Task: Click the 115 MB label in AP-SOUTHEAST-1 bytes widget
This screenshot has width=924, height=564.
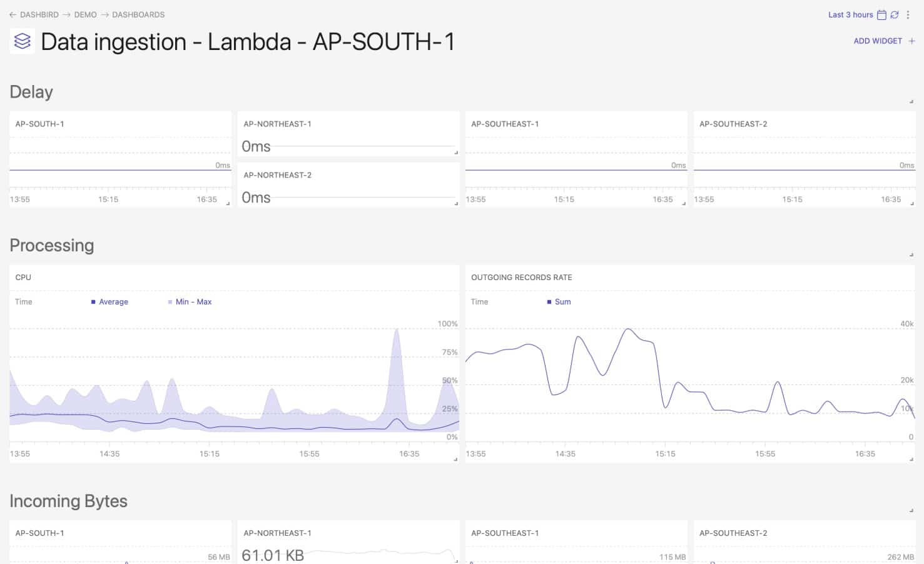Action: [x=673, y=556]
